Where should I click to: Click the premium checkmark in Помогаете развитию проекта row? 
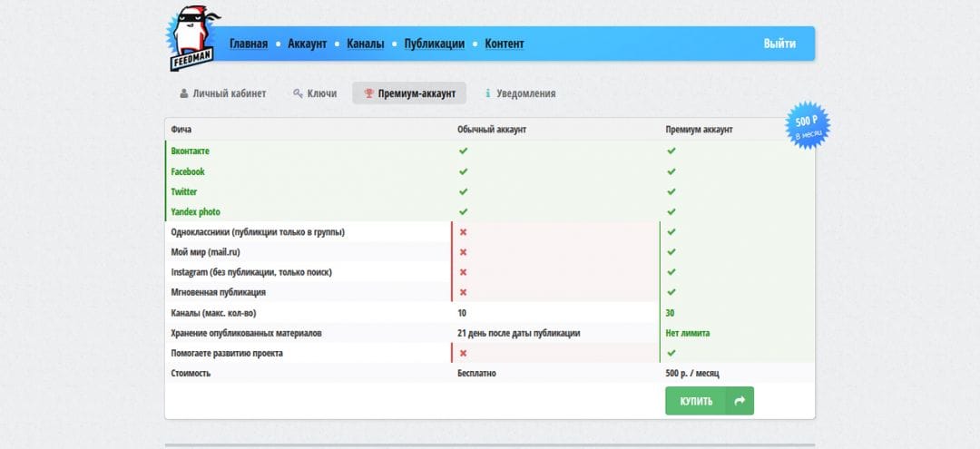coord(671,353)
